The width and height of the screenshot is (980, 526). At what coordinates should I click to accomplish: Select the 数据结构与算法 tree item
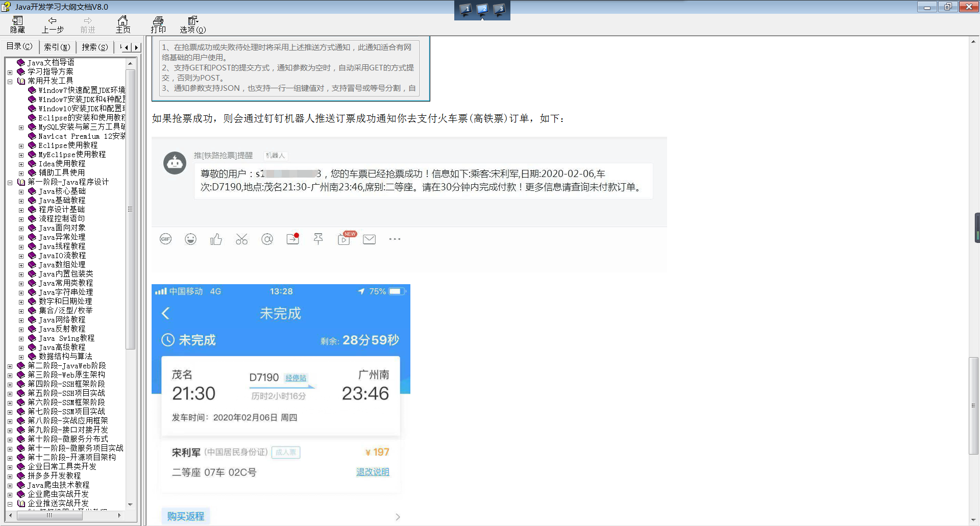pyautogui.click(x=65, y=356)
